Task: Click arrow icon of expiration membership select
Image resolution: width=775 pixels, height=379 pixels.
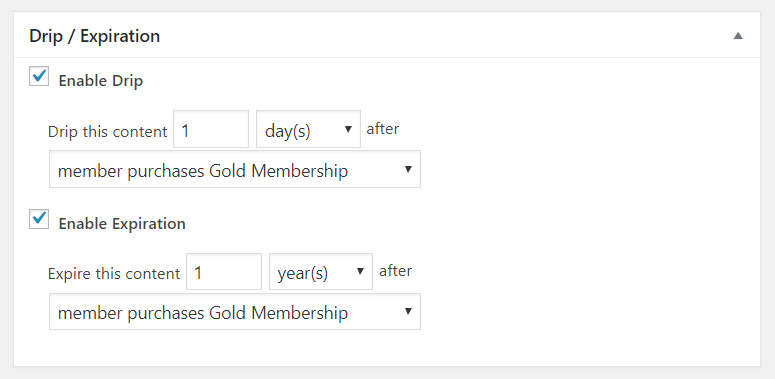Action: tap(408, 311)
